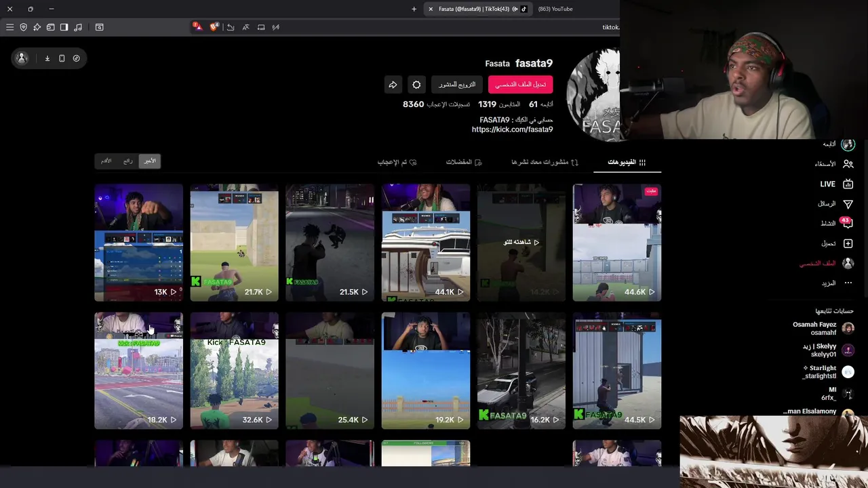Viewport: 868px width, 488px height.
Task: Switch to the Videos tab
Action: point(627,162)
